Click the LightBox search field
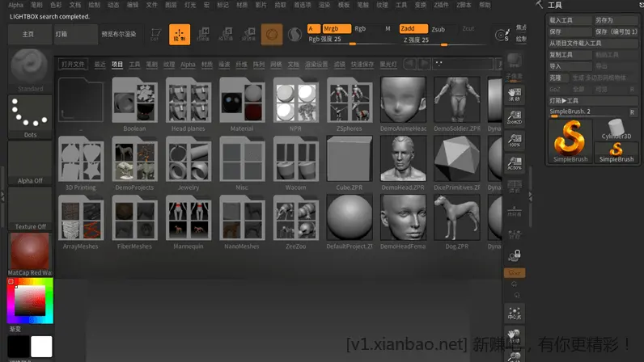The image size is (644, 362). pos(463,64)
